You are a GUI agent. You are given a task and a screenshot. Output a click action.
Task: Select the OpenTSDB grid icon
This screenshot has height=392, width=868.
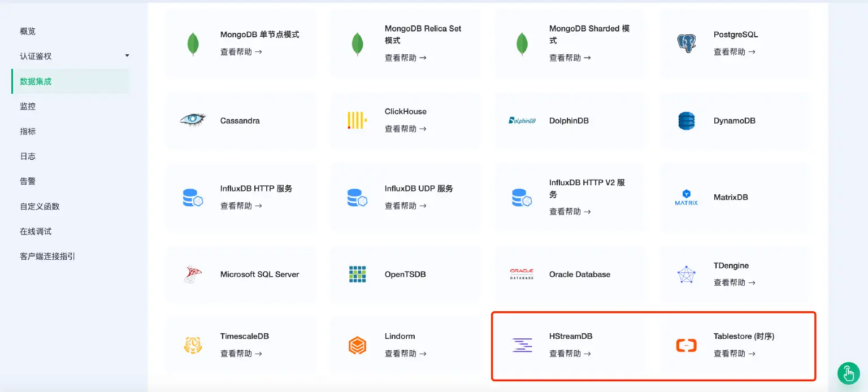(357, 274)
